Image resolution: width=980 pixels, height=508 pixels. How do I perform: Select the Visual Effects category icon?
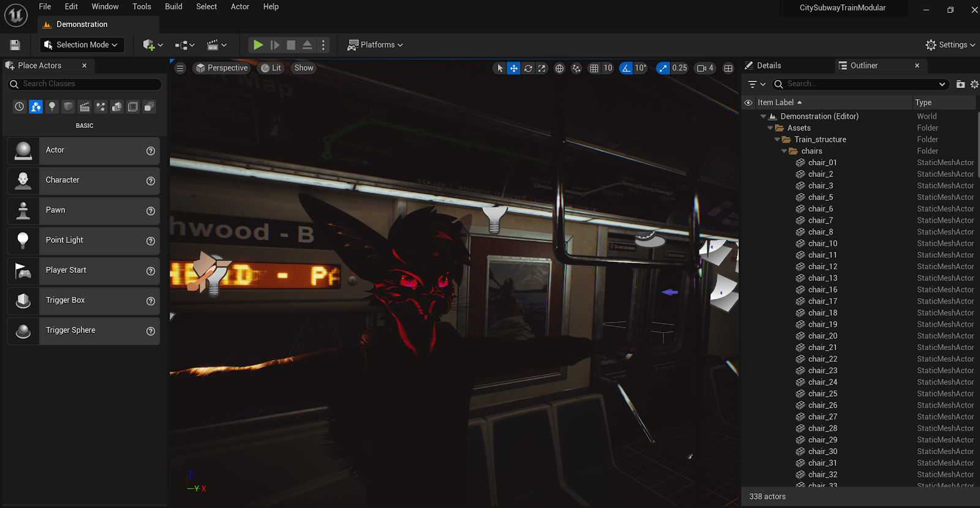tap(100, 106)
